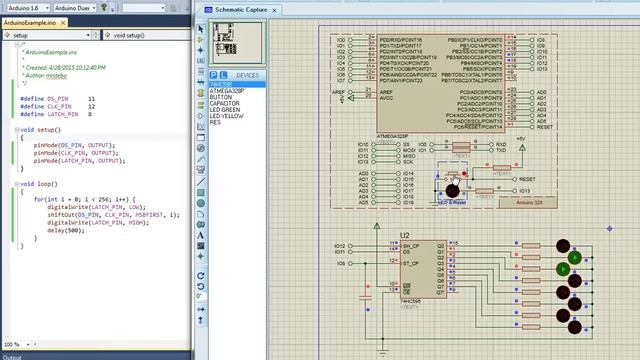This screenshot has height=360, width=640.
Task: Click the Arduino 328 label box
Action: (529, 202)
